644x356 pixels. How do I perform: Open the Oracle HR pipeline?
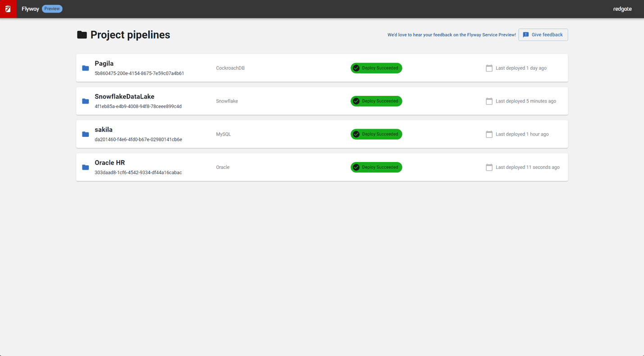pyautogui.click(x=110, y=163)
